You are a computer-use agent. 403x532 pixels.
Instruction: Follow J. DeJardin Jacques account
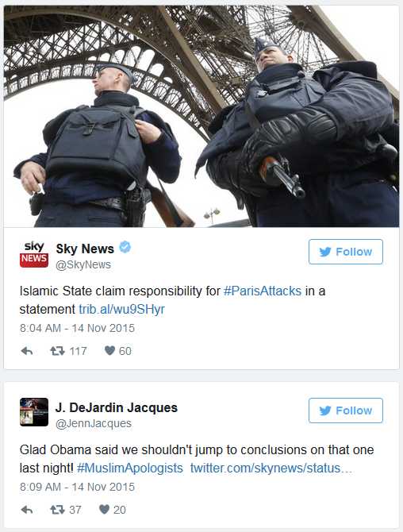[x=346, y=411]
